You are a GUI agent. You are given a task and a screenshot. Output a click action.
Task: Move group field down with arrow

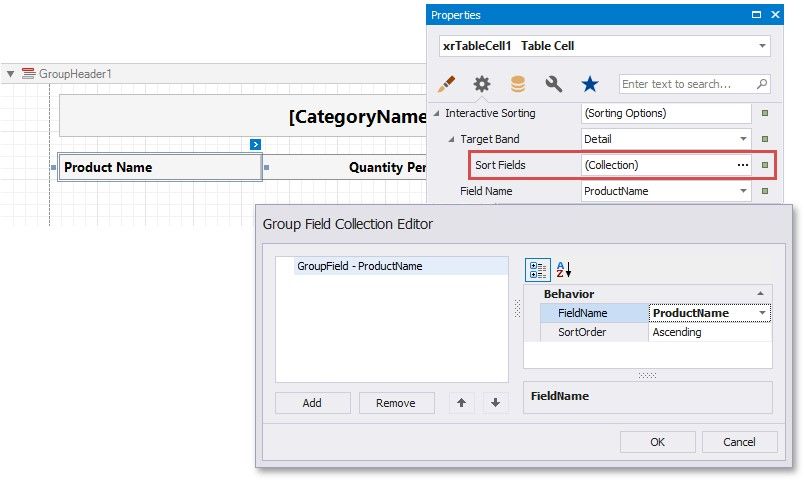click(x=494, y=403)
